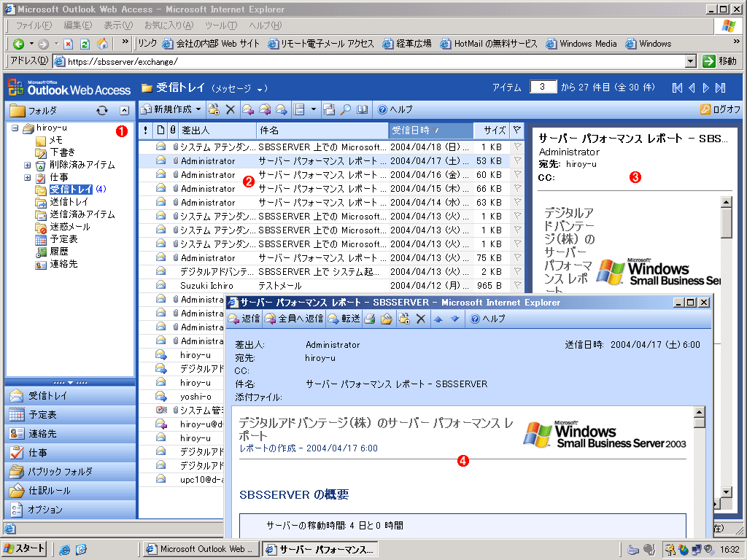The width and height of the screenshot is (747, 560).
Task: Click the view layout icon in main toolbar
Action: coord(299,109)
